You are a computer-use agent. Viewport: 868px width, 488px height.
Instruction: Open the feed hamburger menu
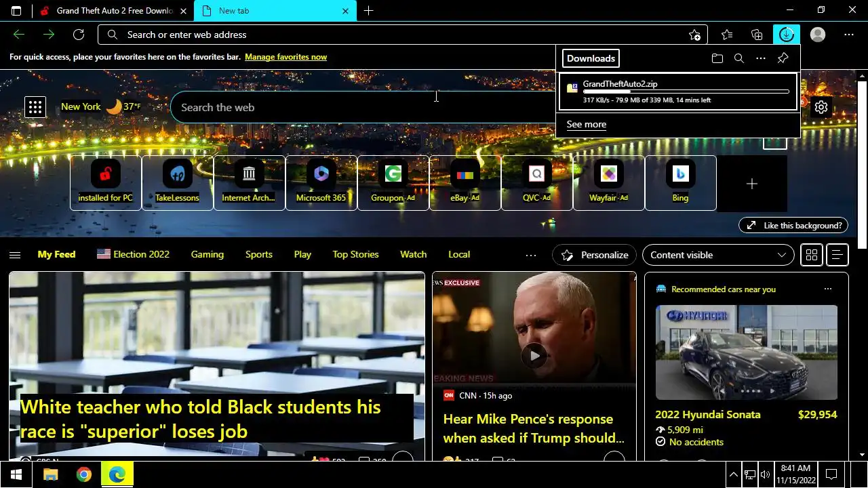click(15, 255)
